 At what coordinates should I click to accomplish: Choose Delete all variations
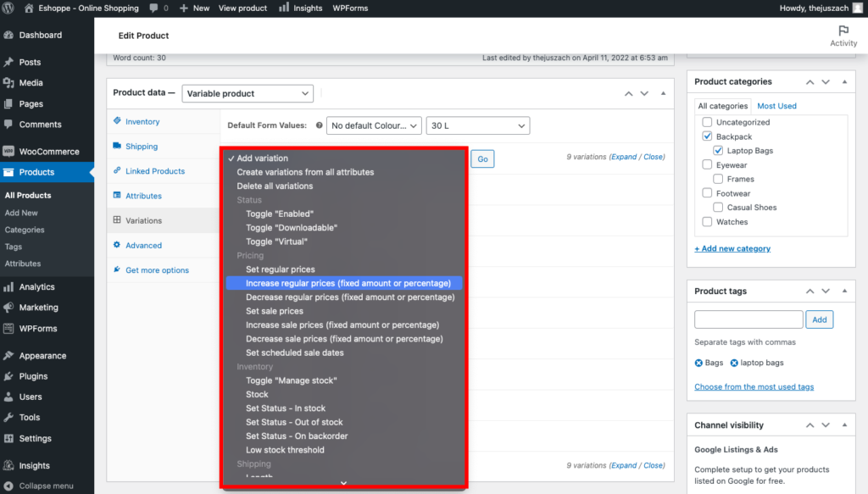(x=275, y=186)
